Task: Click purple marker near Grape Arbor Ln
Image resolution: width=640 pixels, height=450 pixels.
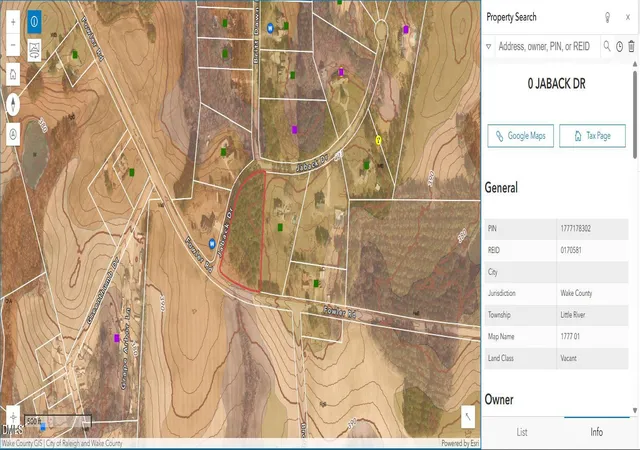Action: click(x=117, y=338)
